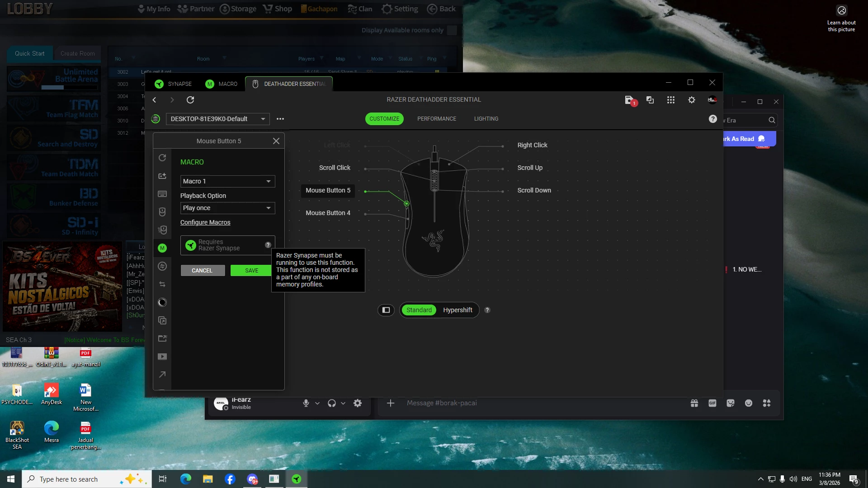Viewport: 868px width, 488px height.
Task: Open the CUSTOMIZE tab
Action: pyautogui.click(x=384, y=119)
